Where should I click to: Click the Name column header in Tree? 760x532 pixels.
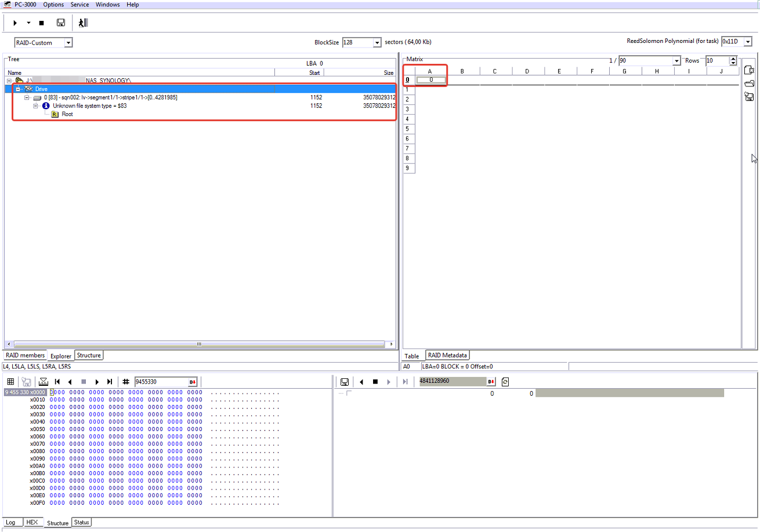point(139,73)
